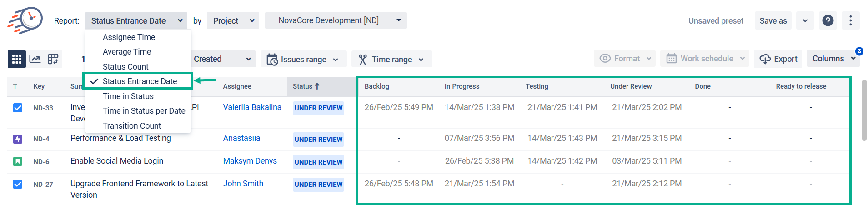The image size is (868, 205).
Task: Click the Export button
Action: [778, 59]
